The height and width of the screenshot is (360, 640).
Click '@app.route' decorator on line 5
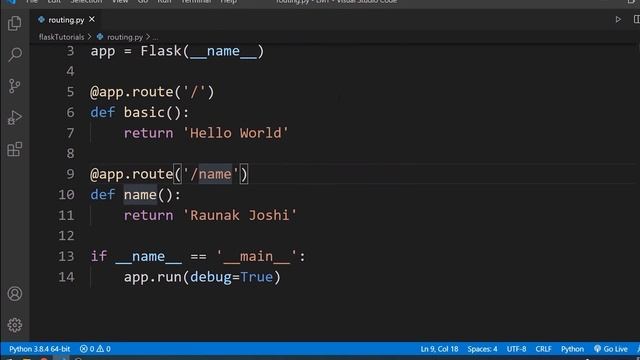tap(131, 92)
